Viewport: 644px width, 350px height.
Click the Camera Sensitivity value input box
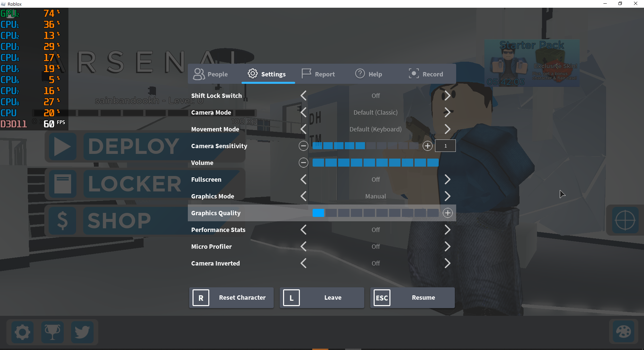tap(445, 145)
